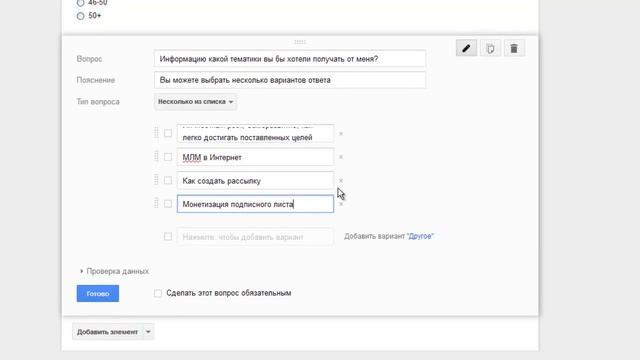Screen dimensions: 640x360
Task: Click the 'Как создать рассылку' option field
Action: [x=255, y=181]
